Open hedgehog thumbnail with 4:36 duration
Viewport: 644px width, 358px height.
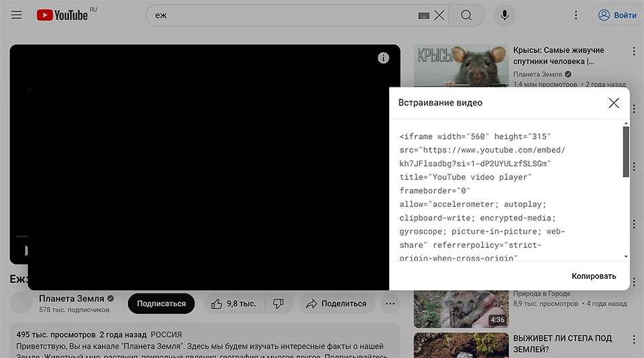(x=461, y=309)
